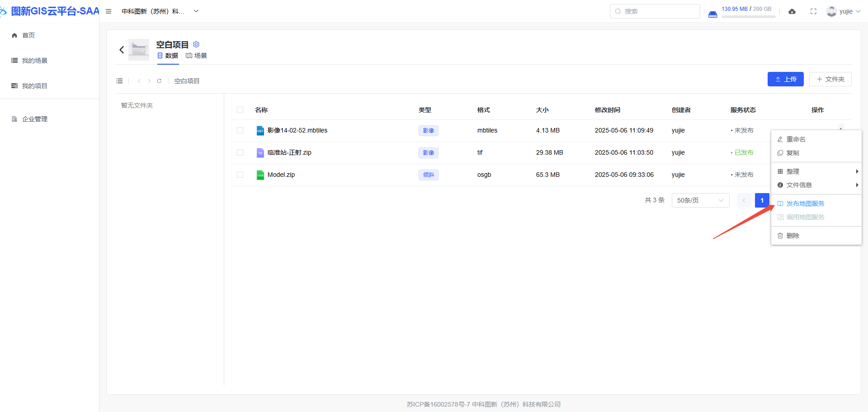Screen dimensions: 868x412
Task: Choose 发布地图服务 from the context menu
Action: (x=805, y=204)
